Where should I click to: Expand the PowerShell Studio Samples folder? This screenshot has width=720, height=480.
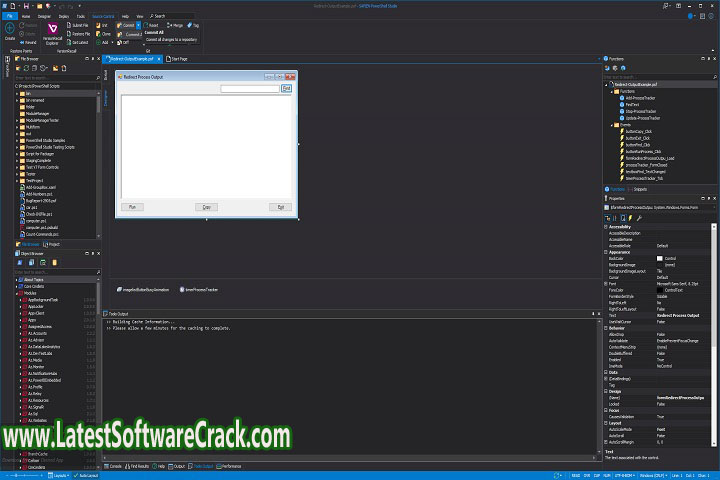click(17, 141)
